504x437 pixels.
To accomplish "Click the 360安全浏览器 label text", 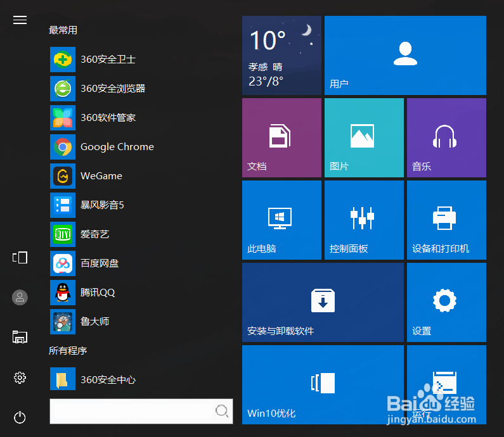I will 113,89.
